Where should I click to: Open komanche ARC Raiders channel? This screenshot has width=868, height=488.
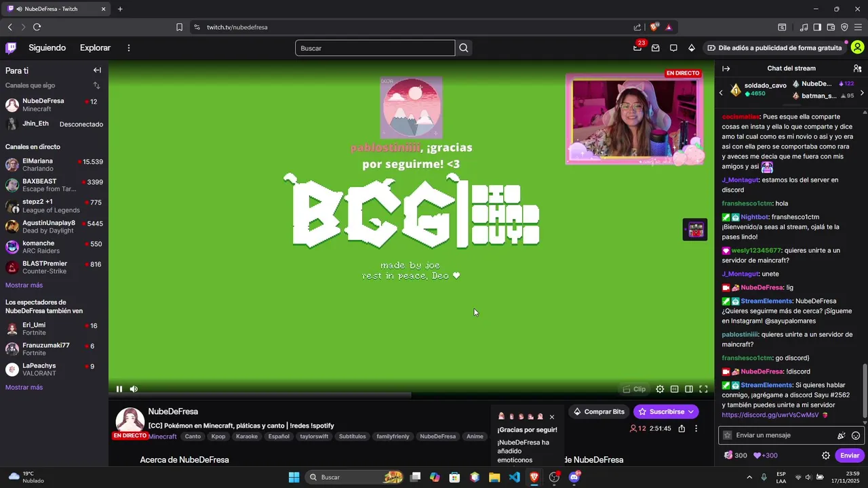54,247
